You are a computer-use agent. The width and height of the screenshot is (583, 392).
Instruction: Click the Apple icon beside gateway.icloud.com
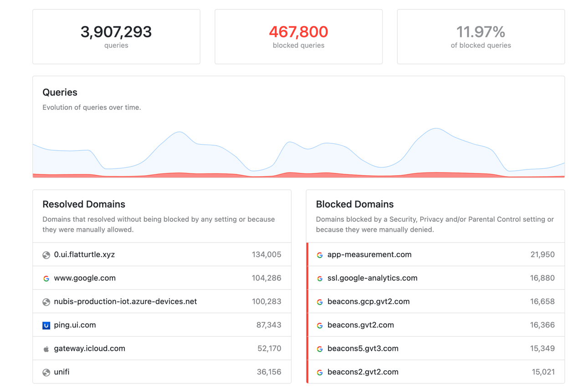point(46,349)
